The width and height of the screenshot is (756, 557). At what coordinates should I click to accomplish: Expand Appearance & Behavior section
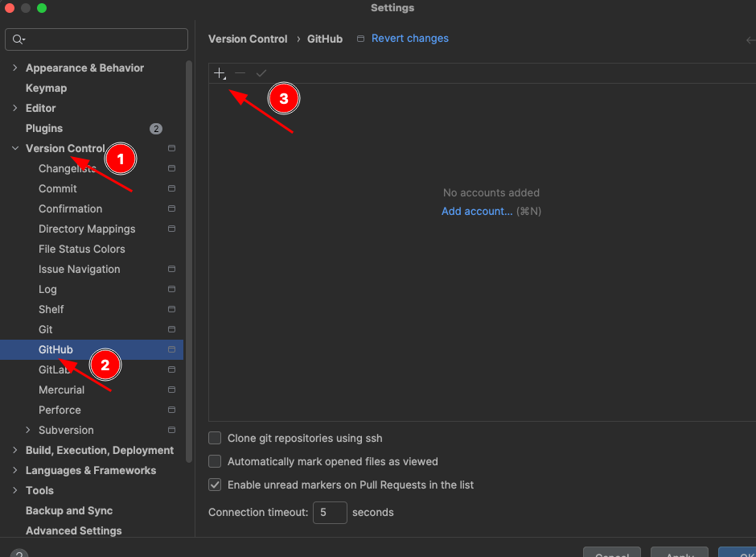pyautogui.click(x=15, y=68)
